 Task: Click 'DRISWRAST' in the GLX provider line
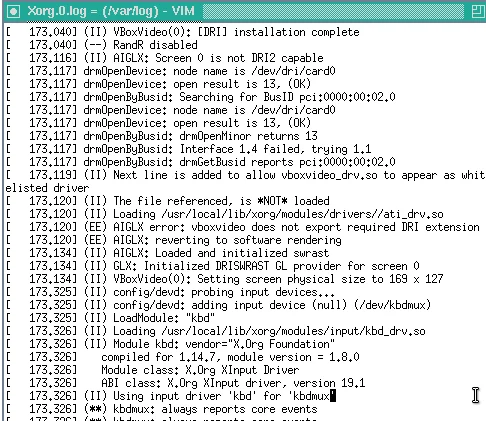click(242, 266)
